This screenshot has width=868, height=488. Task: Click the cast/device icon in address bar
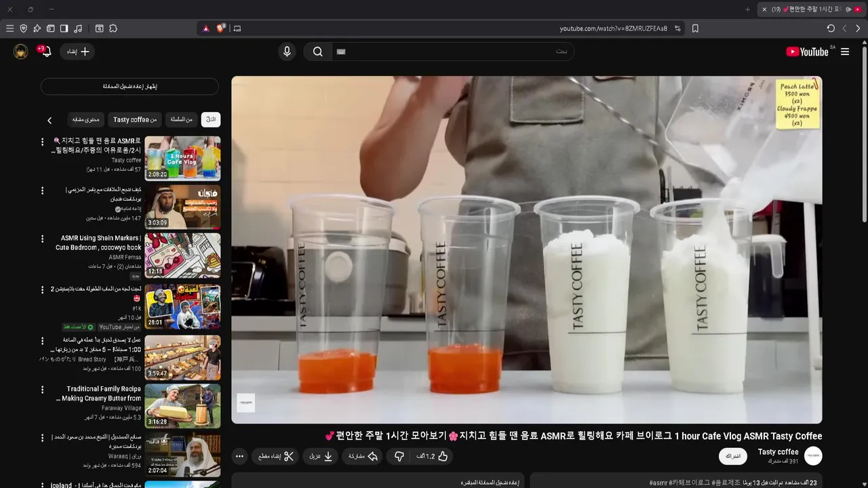(x=237, y=28)
